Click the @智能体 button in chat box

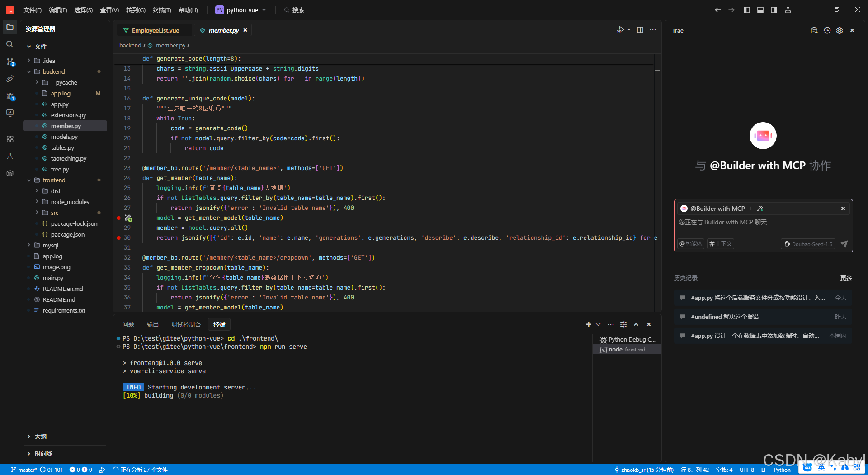point(690,244)
